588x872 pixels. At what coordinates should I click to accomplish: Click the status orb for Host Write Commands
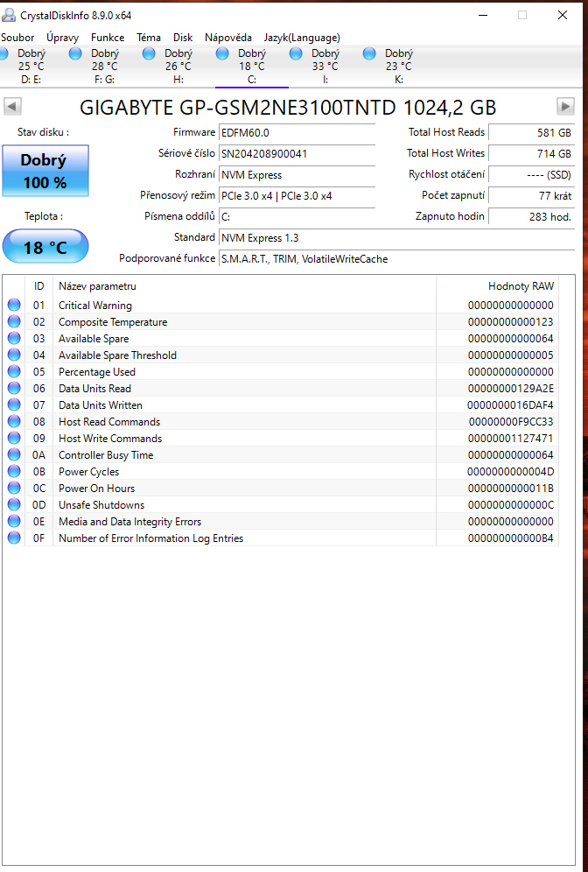click(14, 439)
